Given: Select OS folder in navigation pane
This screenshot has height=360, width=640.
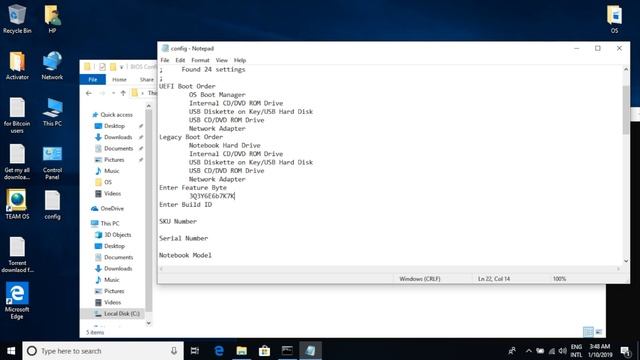Looking at the screenshot, I should tap(108, 182).
